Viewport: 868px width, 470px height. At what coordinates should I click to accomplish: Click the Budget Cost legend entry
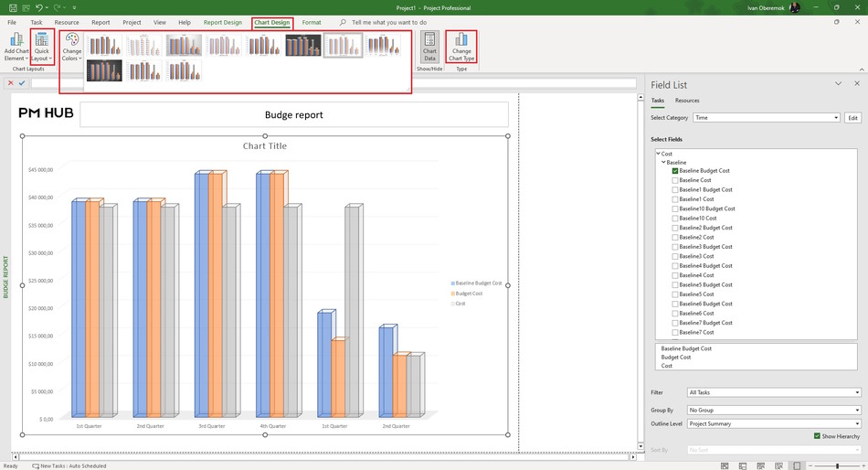[x=467, y=294]
